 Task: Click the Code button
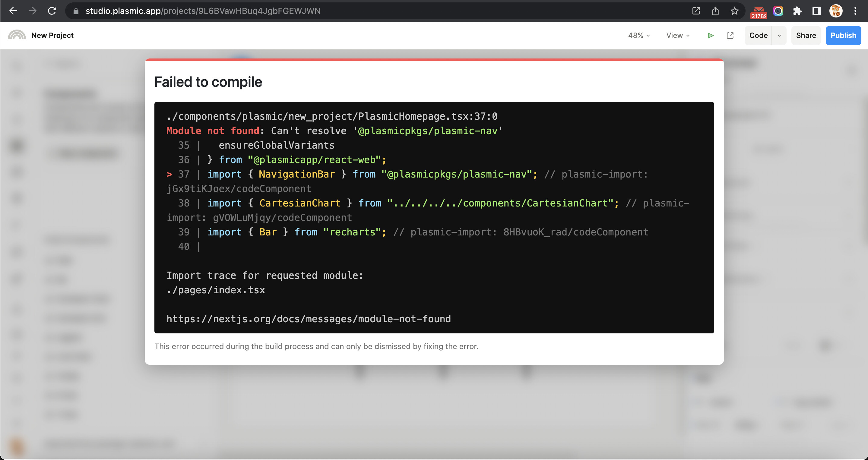[x=758, y=35]
